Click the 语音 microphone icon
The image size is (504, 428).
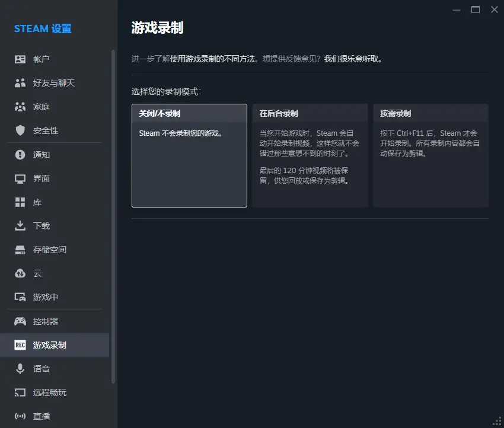coord(20,369)
